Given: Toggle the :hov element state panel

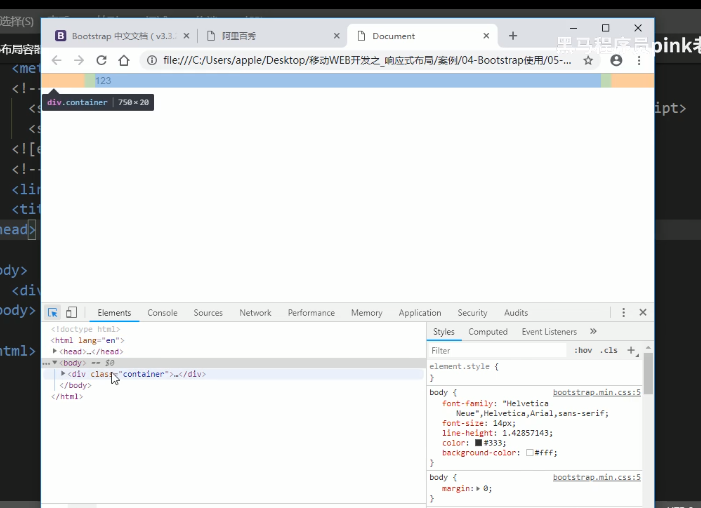Looking at the screenshot, I should pyautogui.click(x=583, y=350).
